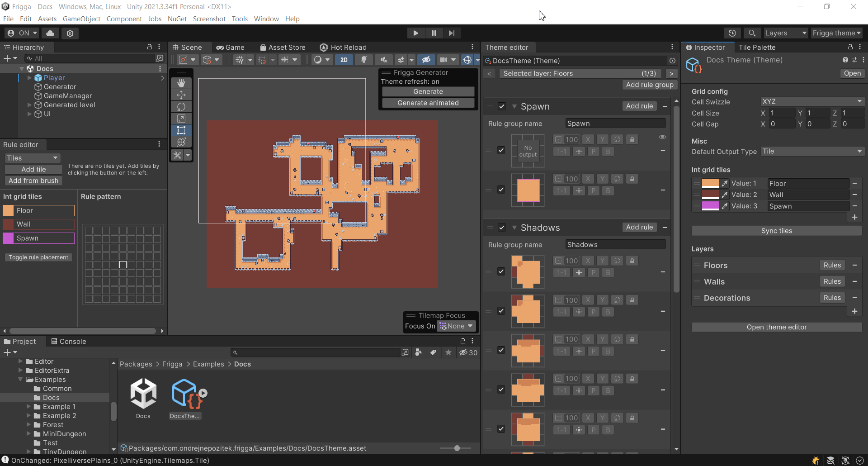Open DocsTheme object picker circle

pyautogui.click(x=672, y=61)
